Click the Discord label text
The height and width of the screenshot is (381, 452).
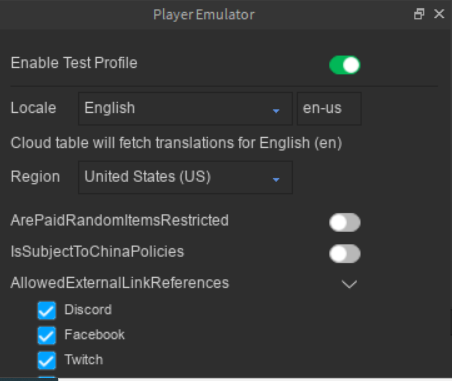tap(88, 310)
